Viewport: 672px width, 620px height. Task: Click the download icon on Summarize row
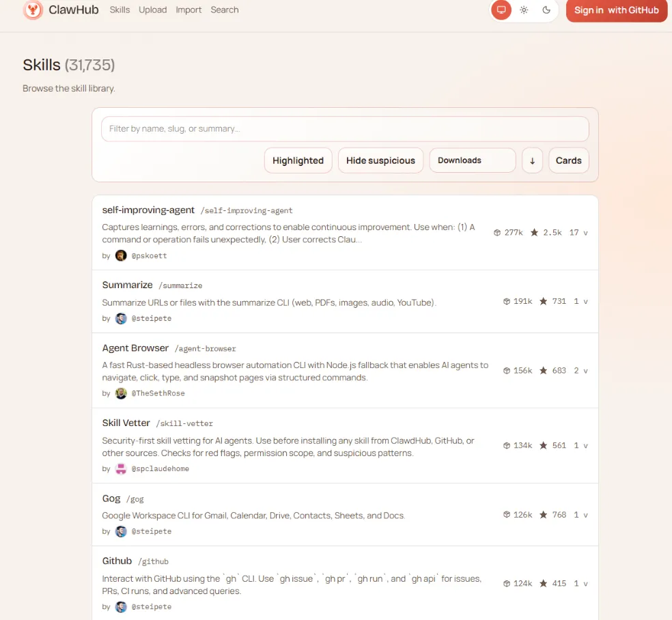507,301
